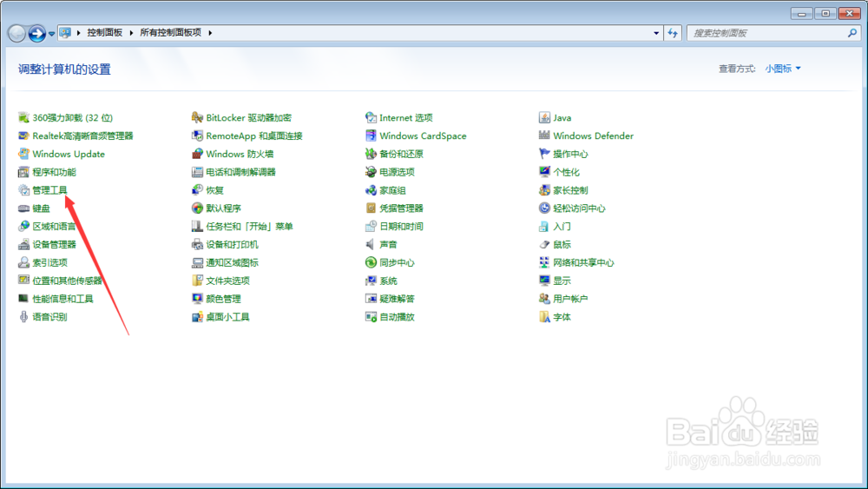The height and width of the screenshot is (489, 868).
Task: Open the 管理工具 icon
Action: click(23, 190)
